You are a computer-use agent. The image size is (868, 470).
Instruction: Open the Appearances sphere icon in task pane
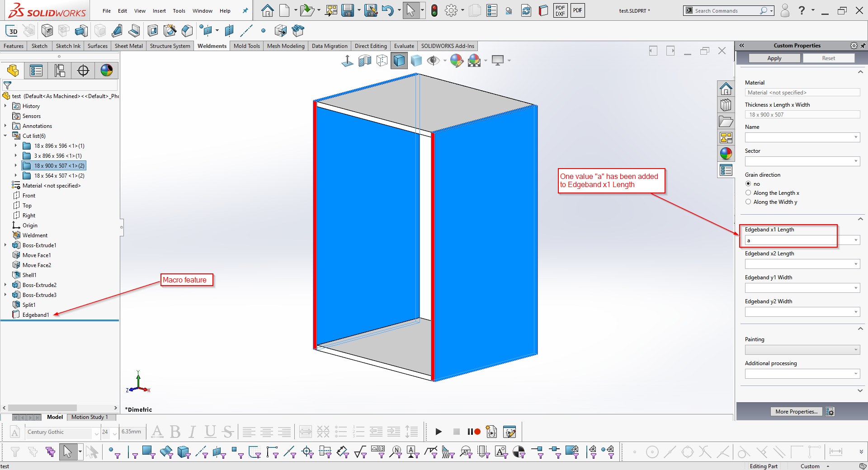(726, 154)
